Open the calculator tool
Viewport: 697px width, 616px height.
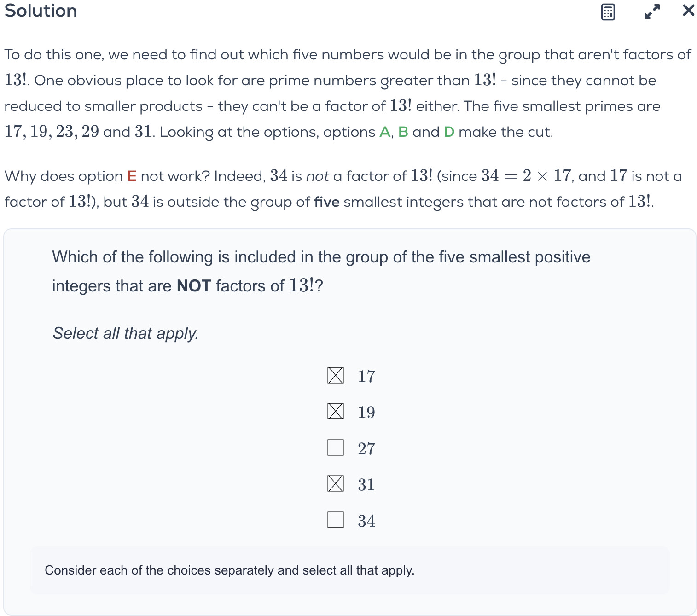pyautogui.click(x=608, y=12)
